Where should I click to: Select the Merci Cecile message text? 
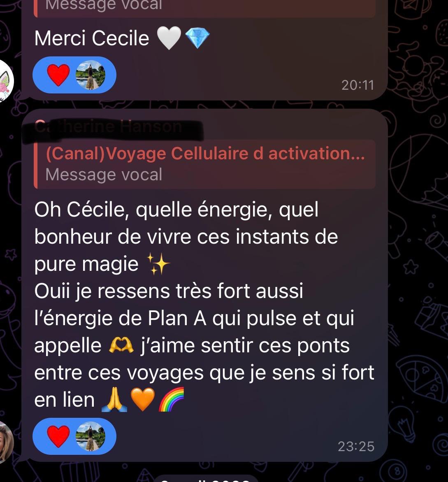tap(92, 38)
